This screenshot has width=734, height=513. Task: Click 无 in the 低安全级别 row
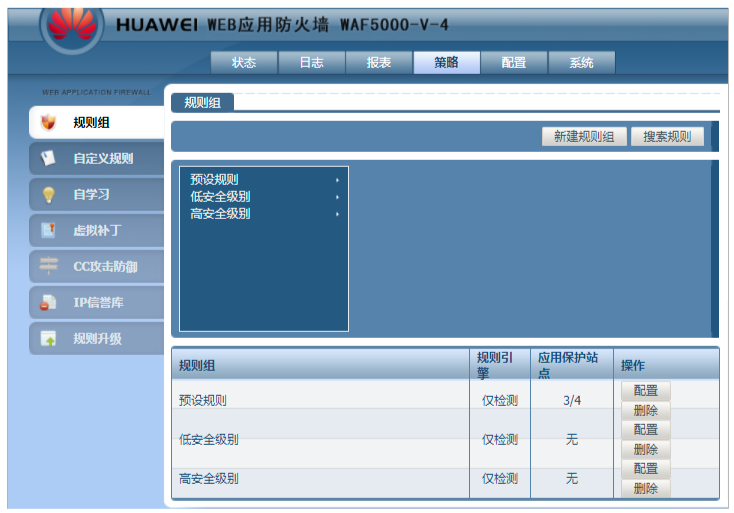point(572,439)
